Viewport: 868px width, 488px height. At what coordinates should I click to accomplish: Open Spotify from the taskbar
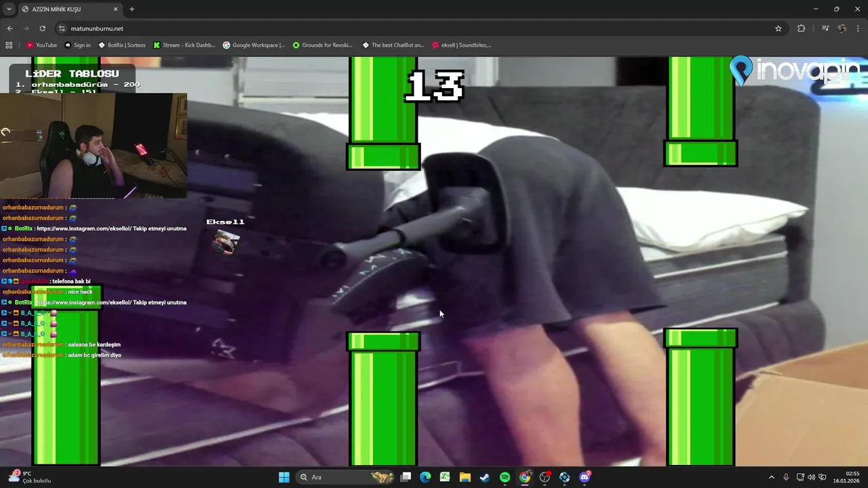click(x=505, y=477)
